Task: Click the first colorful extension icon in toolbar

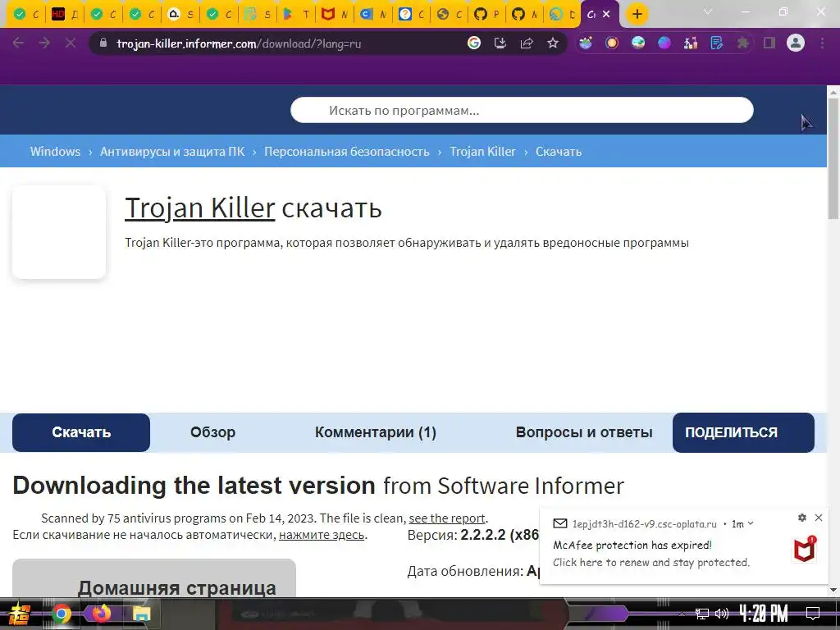Action: point(586,43)
